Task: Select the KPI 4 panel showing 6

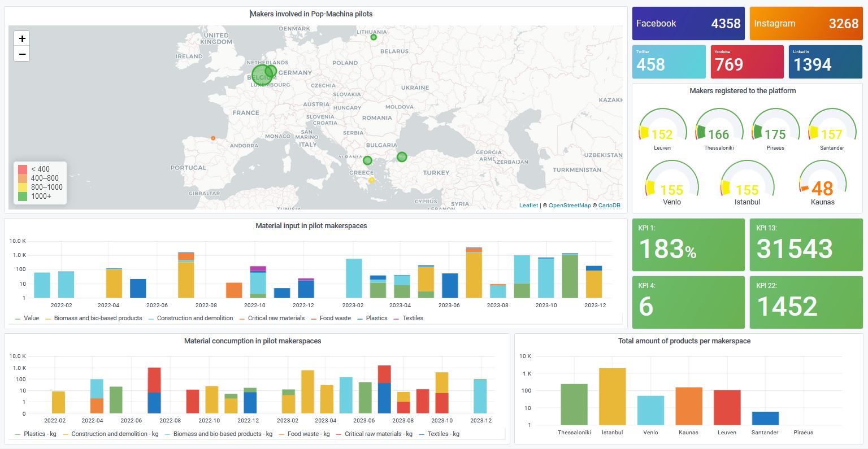Action: coord(688,302)
